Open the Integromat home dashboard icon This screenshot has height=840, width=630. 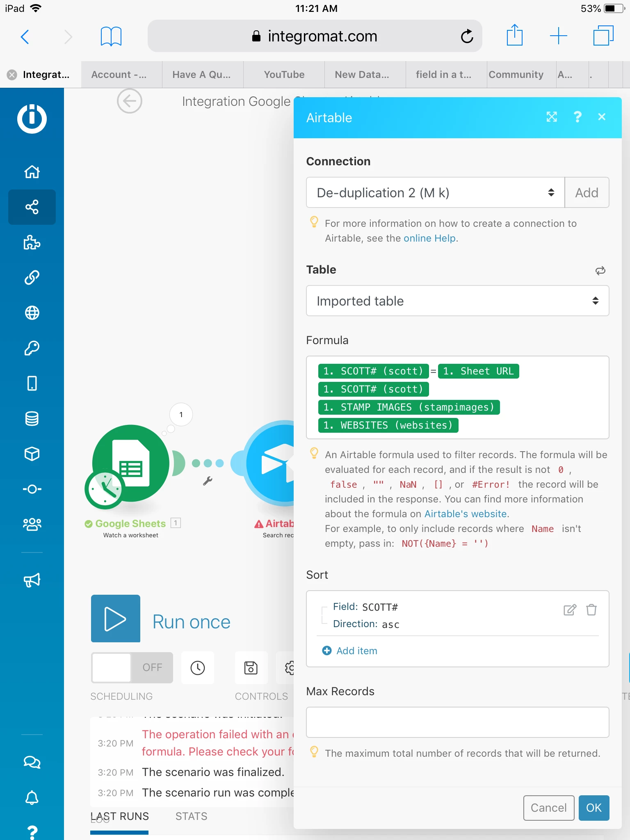32,172
